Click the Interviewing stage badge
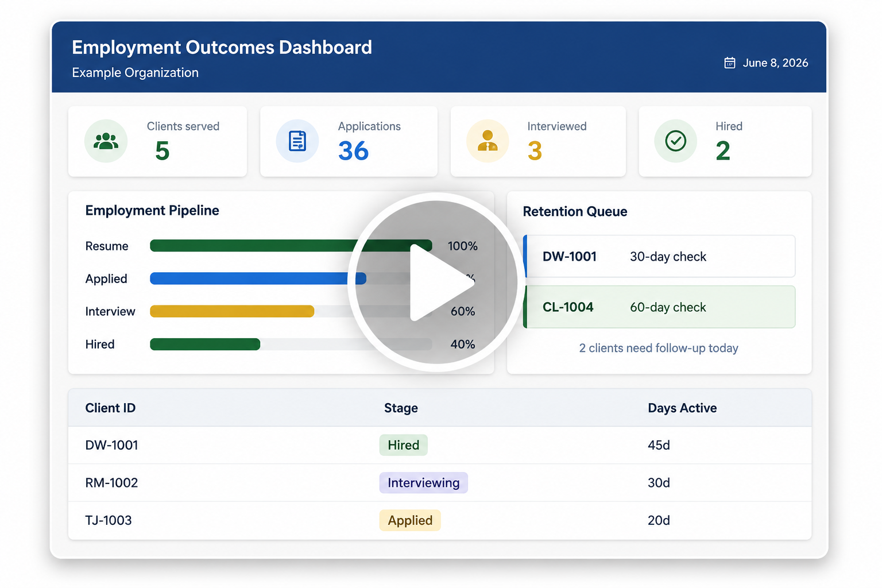Viewport: 882px width, 588px height. [423, 482]
